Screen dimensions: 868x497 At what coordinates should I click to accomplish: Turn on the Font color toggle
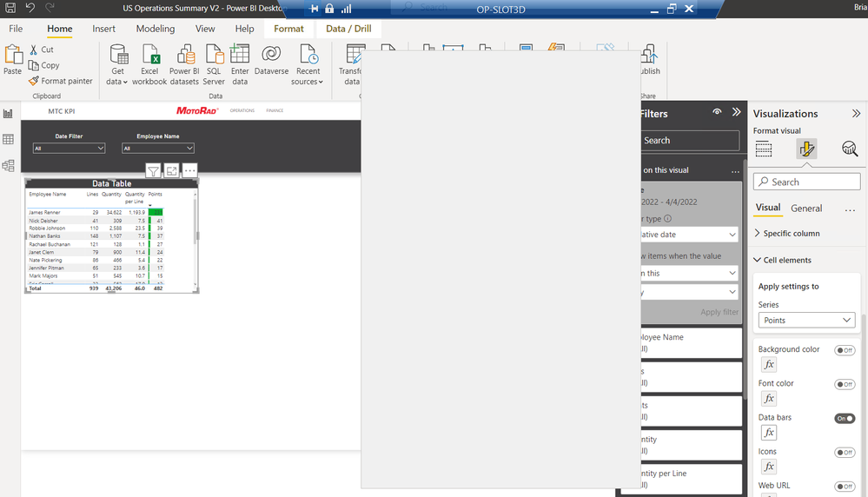coord(845,385)
